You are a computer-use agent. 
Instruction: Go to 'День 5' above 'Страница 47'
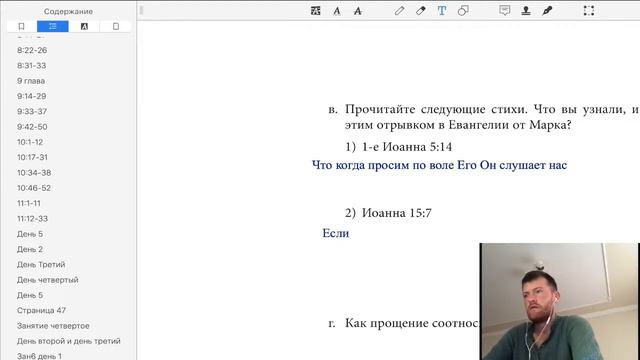(30, 295)
